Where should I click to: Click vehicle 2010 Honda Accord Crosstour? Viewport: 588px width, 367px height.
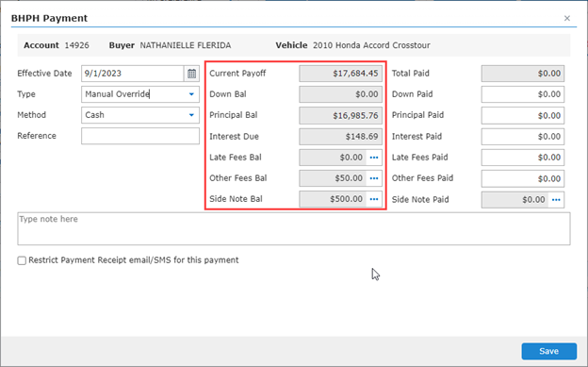pos(371,45)
